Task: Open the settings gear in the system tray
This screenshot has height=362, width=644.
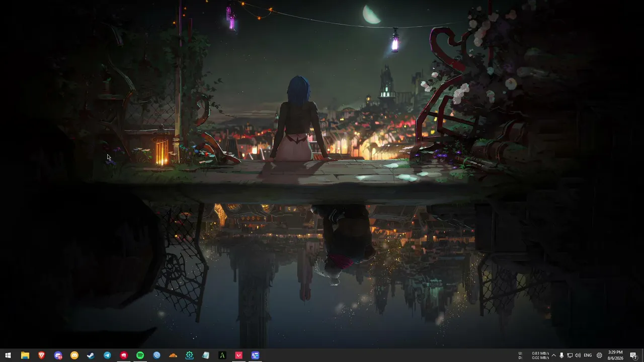Action: click(x=599, y=355)
